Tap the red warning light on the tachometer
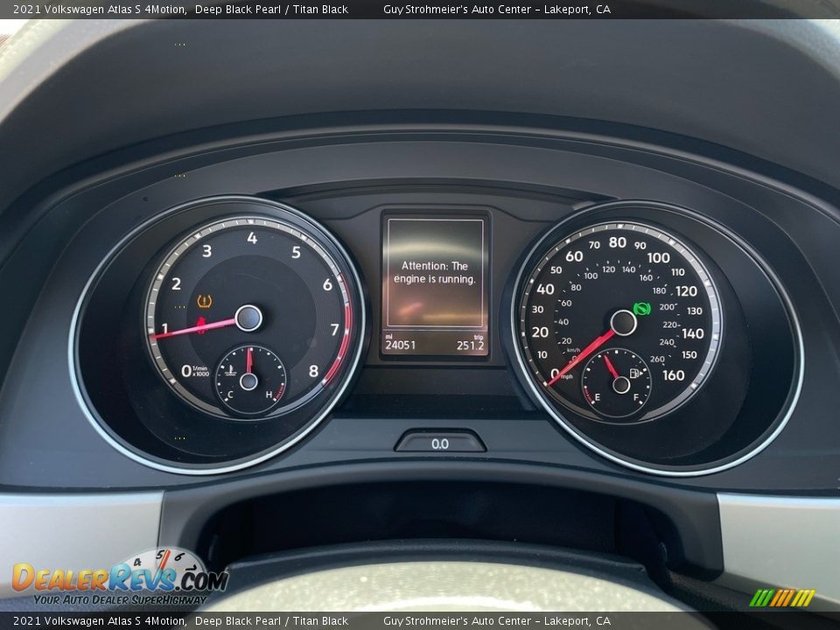 [x=201, y=325]
